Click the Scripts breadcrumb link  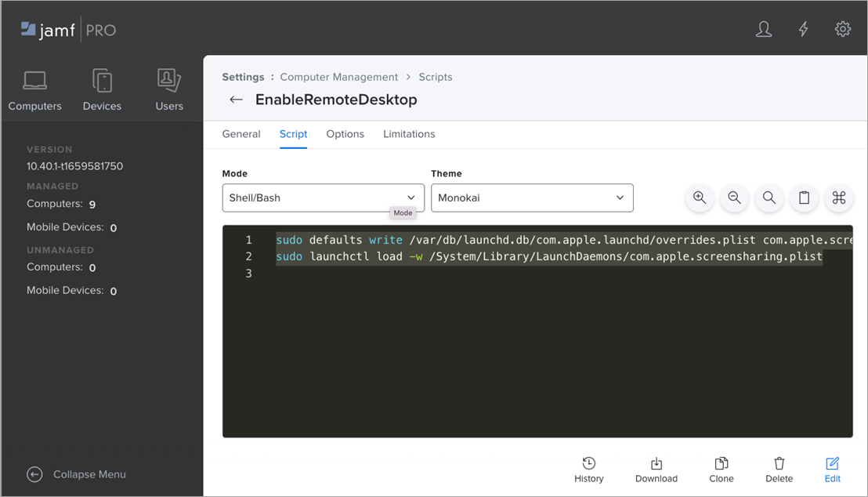click(x=435, y=77)
